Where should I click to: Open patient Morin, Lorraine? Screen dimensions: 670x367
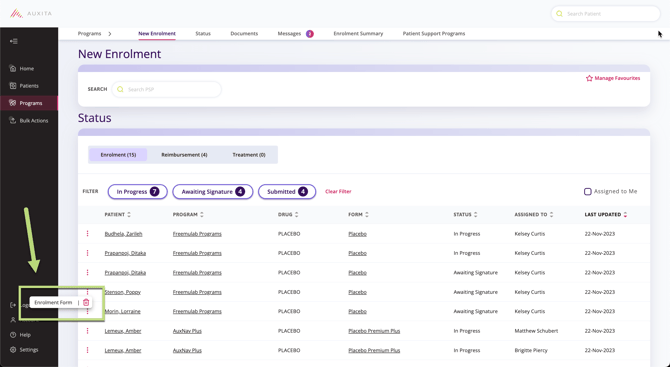(123, 311)
